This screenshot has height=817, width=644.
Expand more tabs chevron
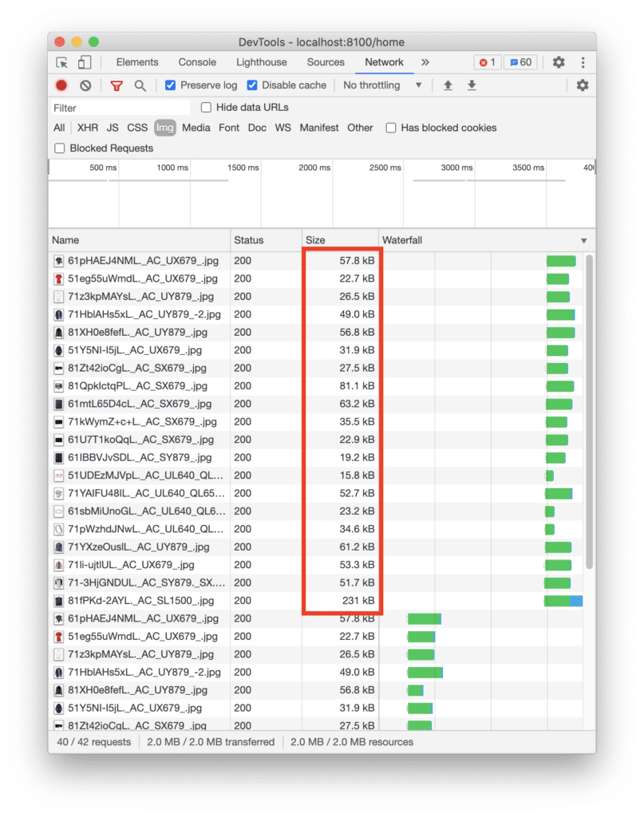click(425, 62)
